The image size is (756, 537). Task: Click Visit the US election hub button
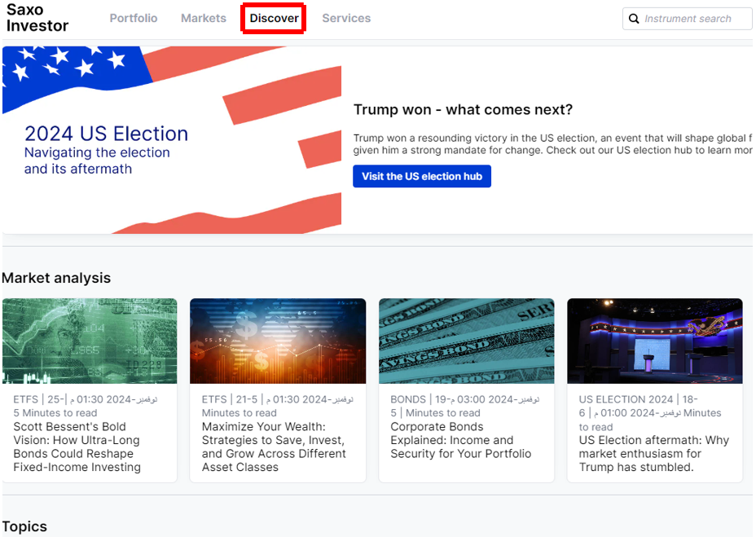tap(422, 176)
